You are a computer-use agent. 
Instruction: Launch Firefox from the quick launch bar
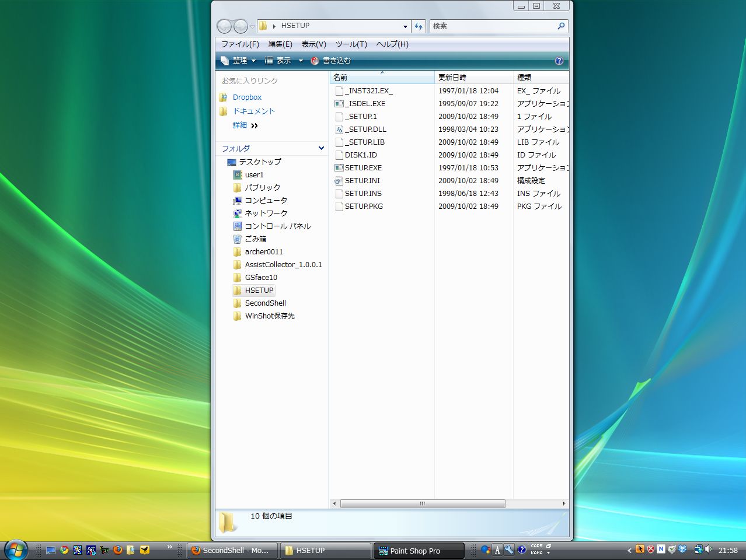coord(118,549)
